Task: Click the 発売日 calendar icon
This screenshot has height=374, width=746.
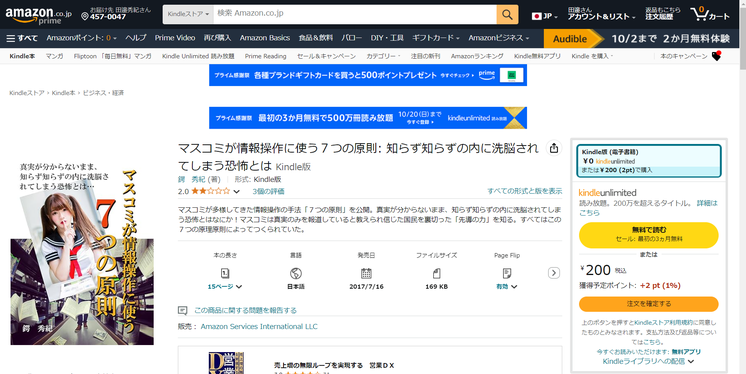Action: click(x=366, y=273)
